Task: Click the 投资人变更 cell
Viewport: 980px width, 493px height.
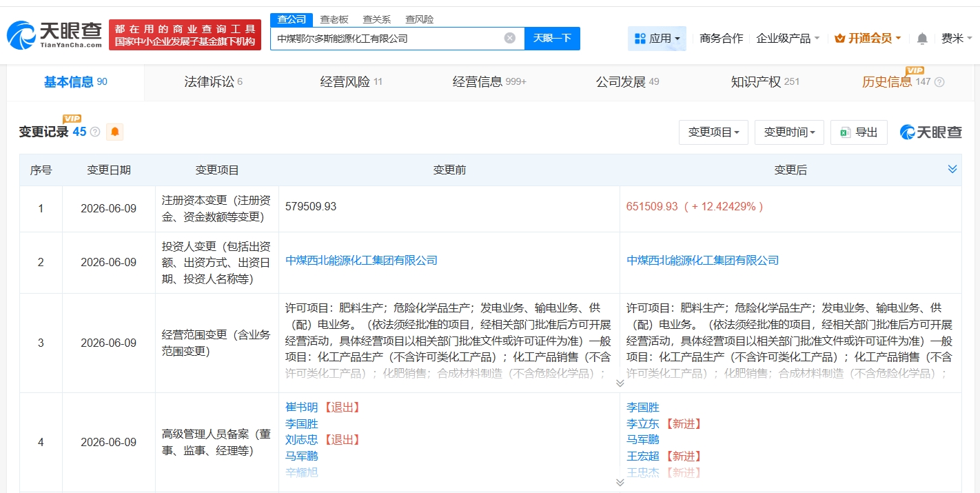Action: 217,263
